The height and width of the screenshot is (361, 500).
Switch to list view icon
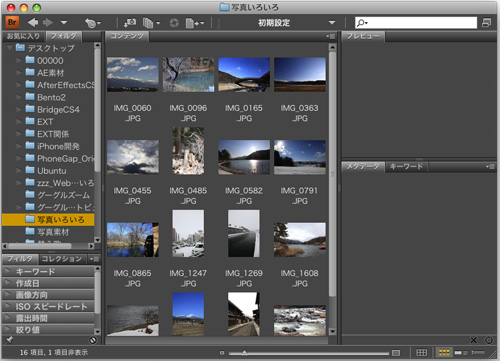coord(478,352)
